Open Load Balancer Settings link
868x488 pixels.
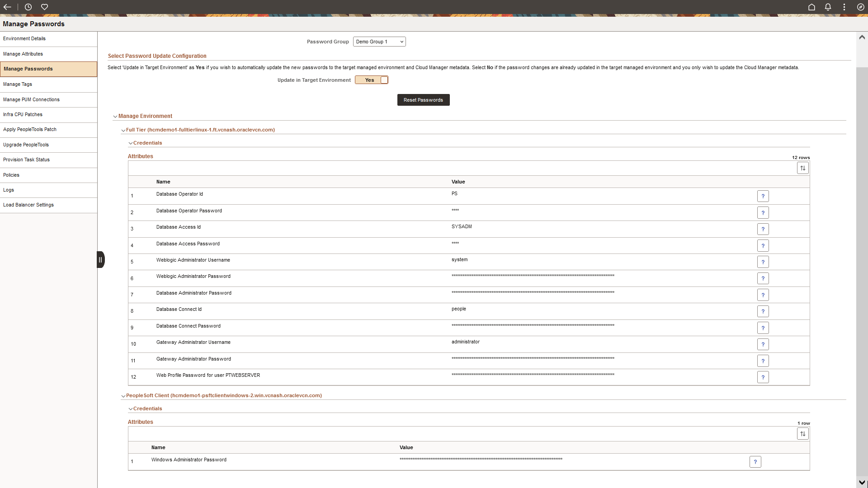[x=28, y=205]
